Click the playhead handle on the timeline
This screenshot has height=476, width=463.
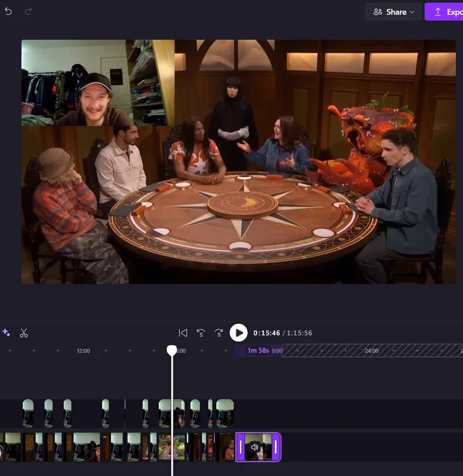click(172, 350)
